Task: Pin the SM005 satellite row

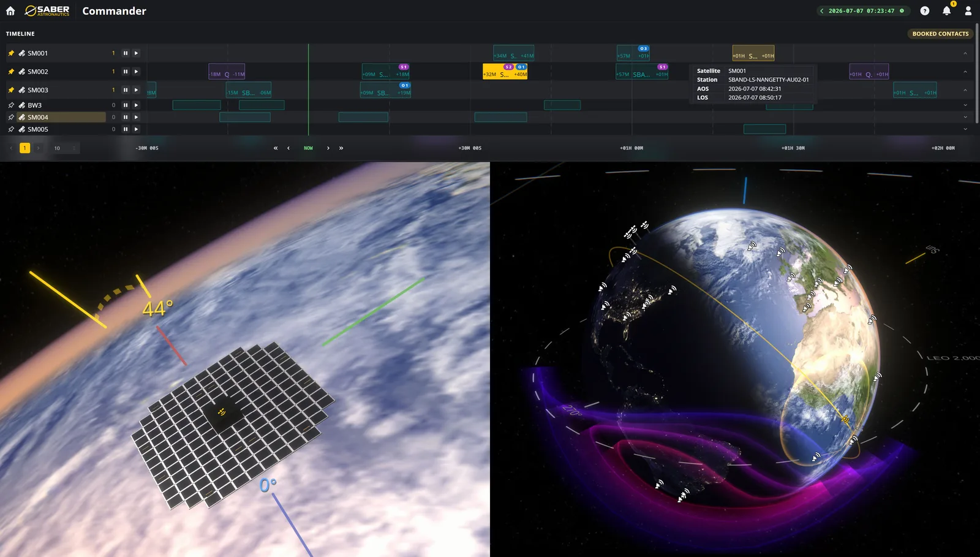Action: (11, 129)
